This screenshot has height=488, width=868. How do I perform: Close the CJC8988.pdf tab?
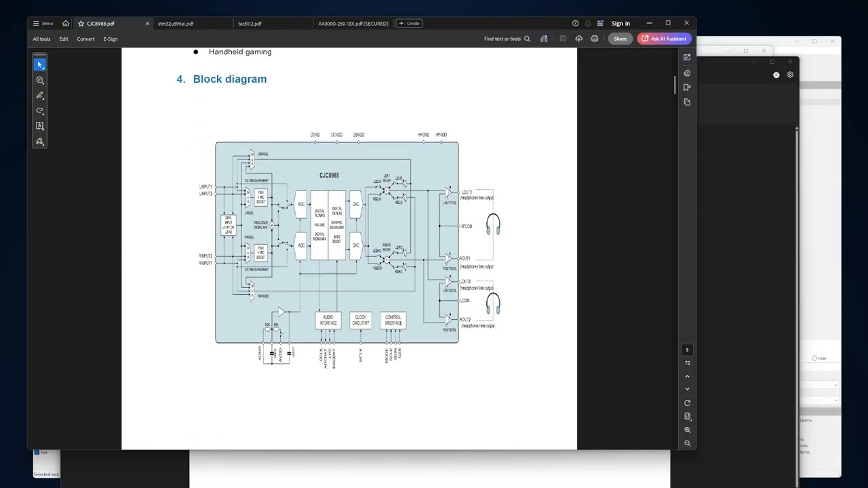click(147, 24)
